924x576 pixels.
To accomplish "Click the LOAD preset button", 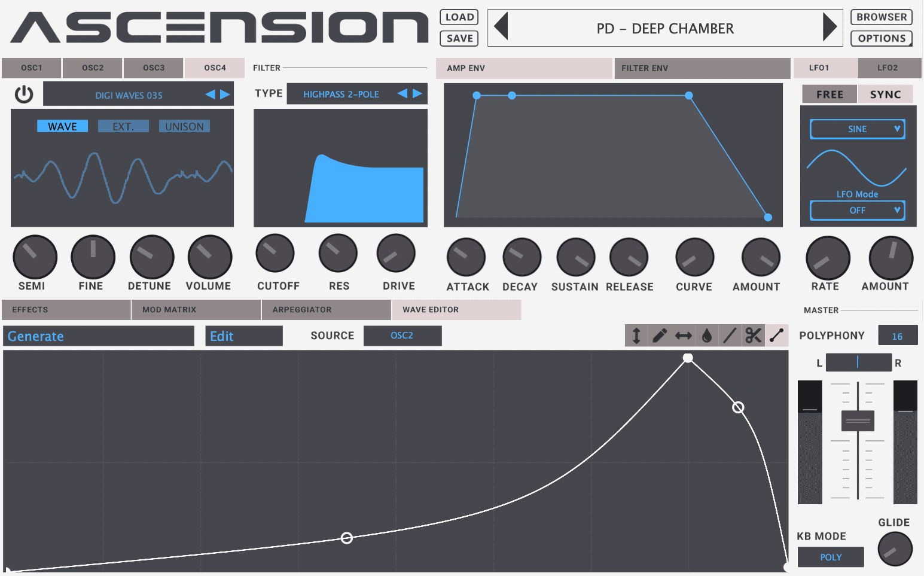I will coord(459,17).
